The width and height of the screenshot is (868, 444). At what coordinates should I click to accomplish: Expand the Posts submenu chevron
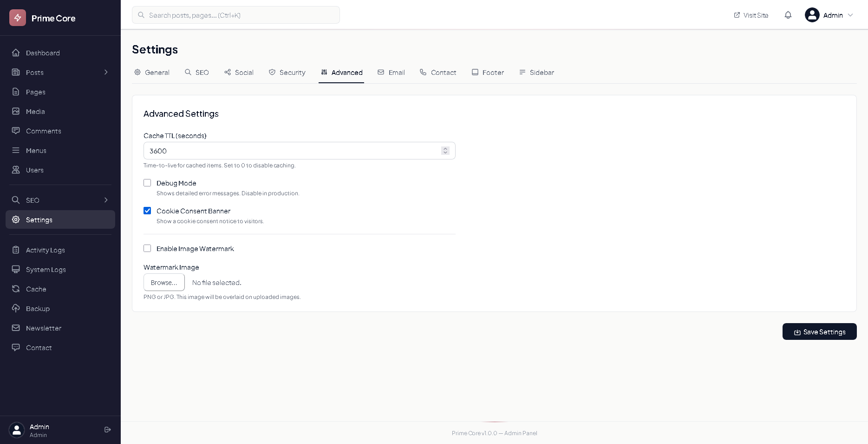click(106, 73)
